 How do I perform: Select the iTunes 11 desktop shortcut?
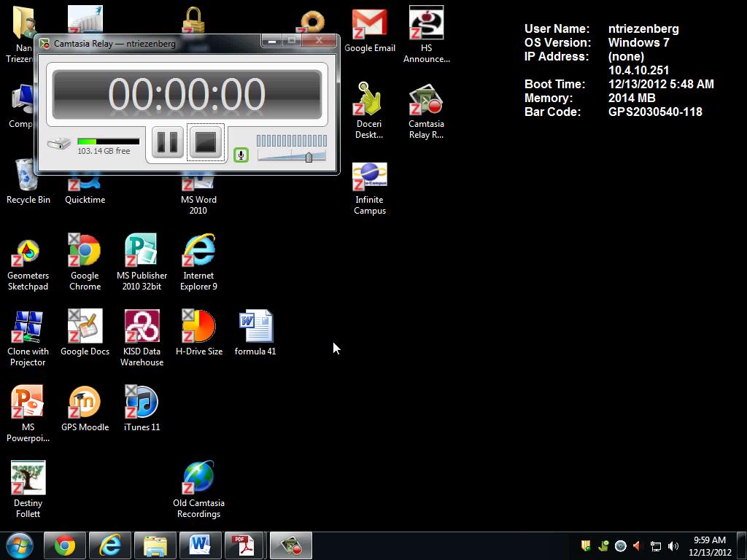point(142,408)
